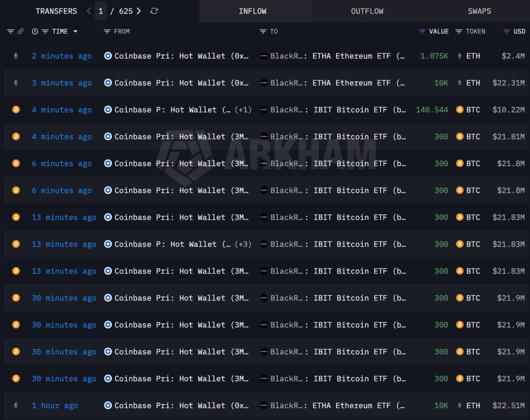Open the USD column filter
The width and height of the screenshot is (530, 420).
point(506,31)
